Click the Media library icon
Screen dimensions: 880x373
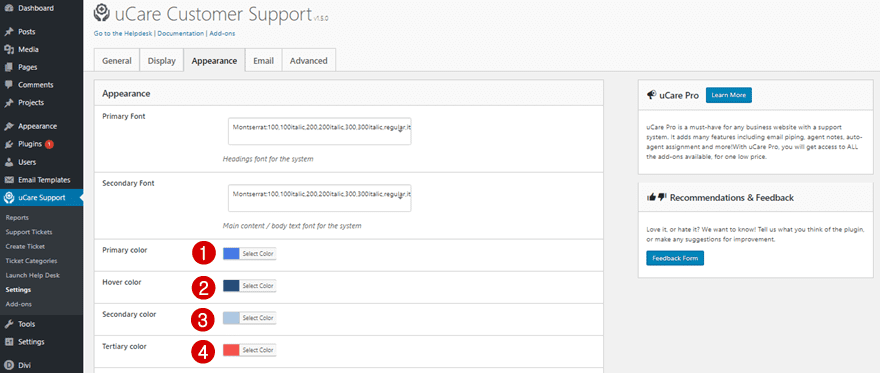8,49
